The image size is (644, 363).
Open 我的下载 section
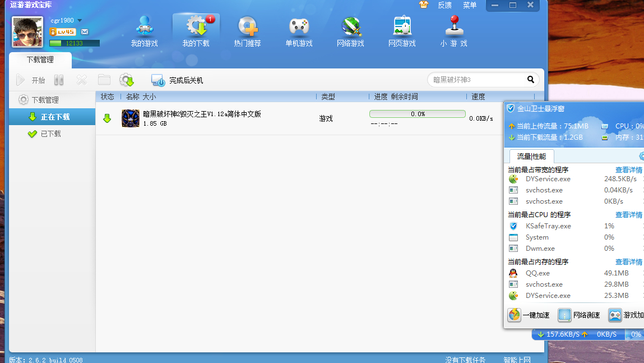(196, 31)
